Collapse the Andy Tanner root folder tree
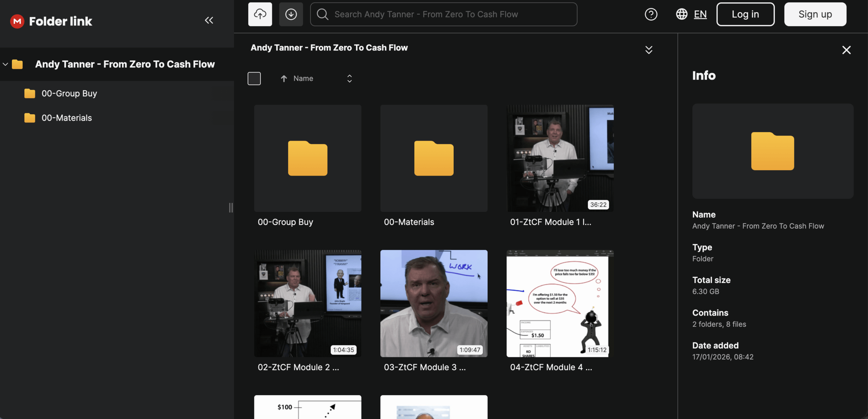The height and width of the screenshot is (419, 868). click(x=5, y=64)
